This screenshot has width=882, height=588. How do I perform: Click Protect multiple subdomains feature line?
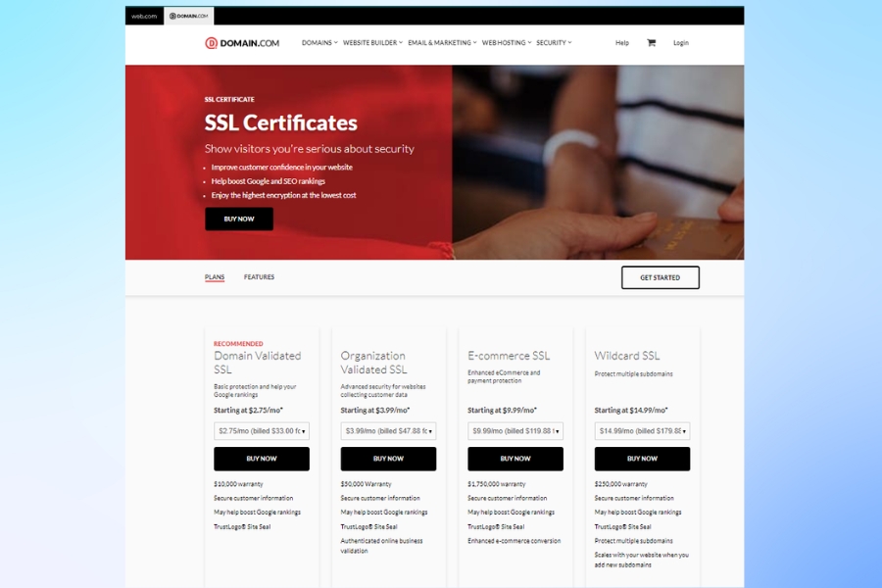tap(633, 541)
